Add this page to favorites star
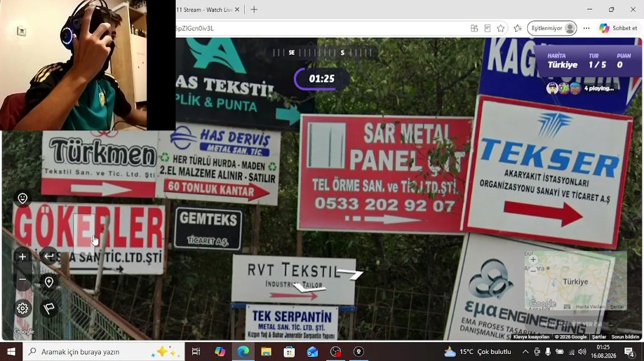The height and width of the screenshot is (361, 644). coord(501,28)
